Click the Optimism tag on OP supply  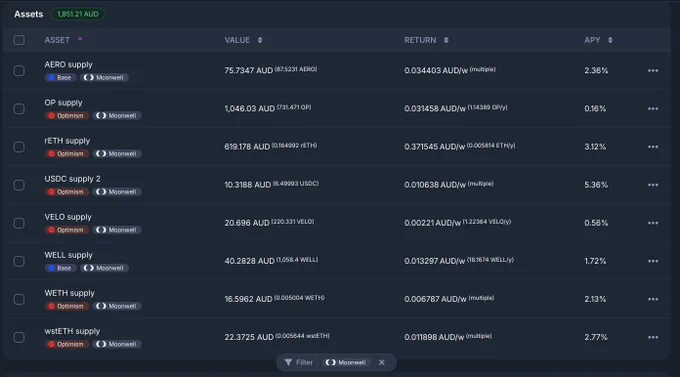pyautogui.click(x=67, y=116)
